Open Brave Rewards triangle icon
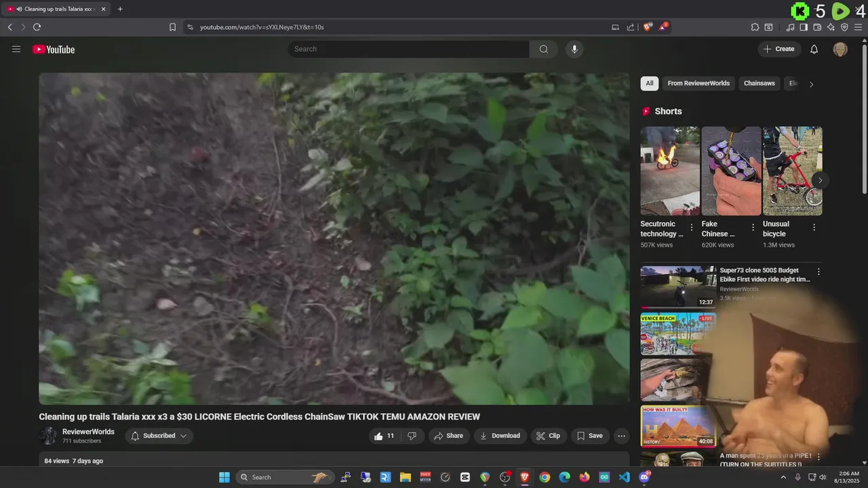The image size is (868, 488). click(x=664, y=27)
